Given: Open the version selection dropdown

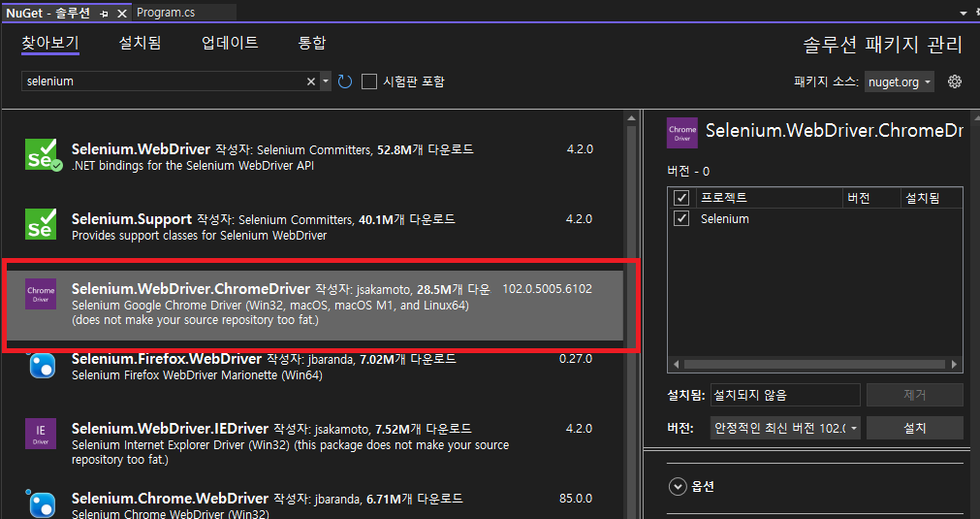Looking at the screenshot, I should click(x=785, y=429).
